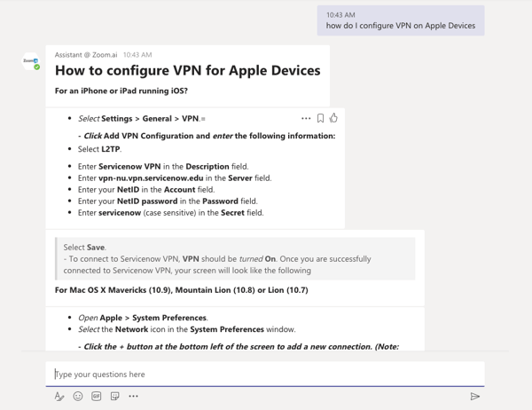Click the Zoom.ai assistant avatar
532x410 pixels.
[x=31, y=62]
